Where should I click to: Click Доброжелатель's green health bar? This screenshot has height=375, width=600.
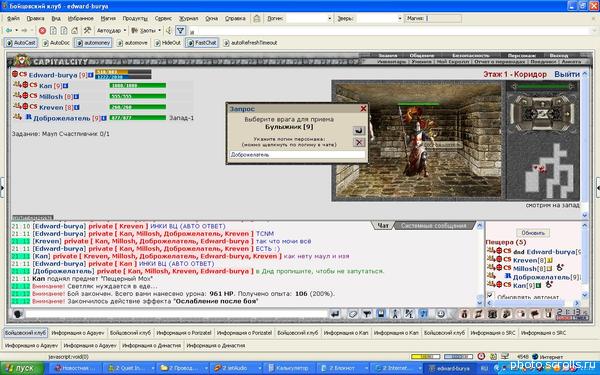tap(138, 118)
